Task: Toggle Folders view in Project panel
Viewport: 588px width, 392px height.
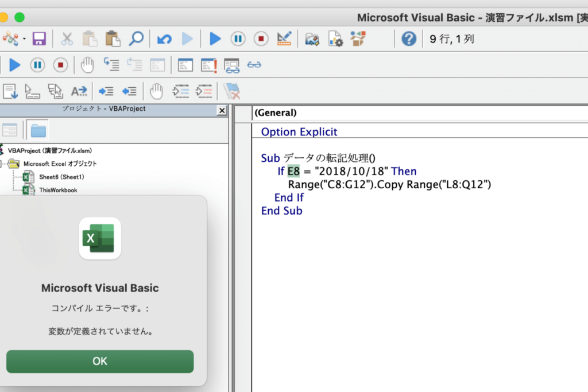Action: (x=38, y=130)
